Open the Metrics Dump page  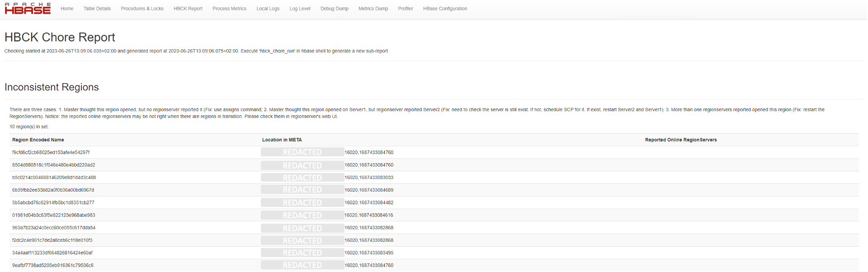click(x=373, y=9)
